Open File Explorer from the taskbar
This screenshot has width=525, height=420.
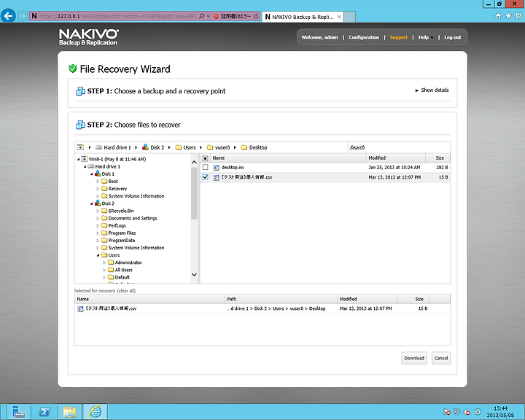tap(70, 411)
